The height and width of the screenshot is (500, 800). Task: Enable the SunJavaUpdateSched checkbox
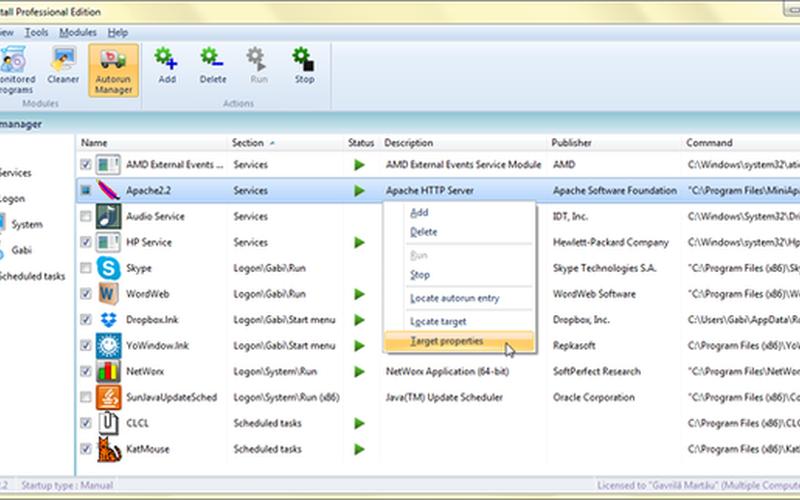click(86, 397)
